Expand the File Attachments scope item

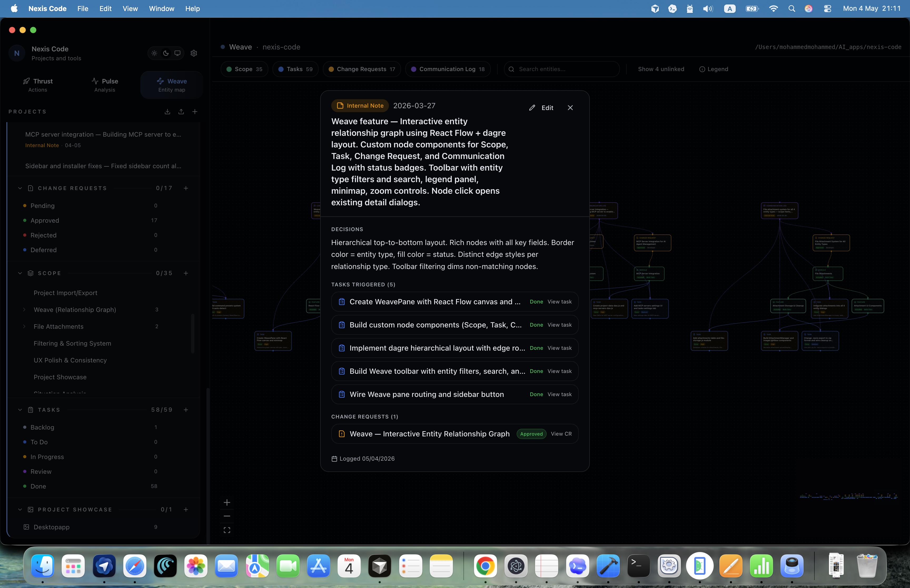coord(24,326)
